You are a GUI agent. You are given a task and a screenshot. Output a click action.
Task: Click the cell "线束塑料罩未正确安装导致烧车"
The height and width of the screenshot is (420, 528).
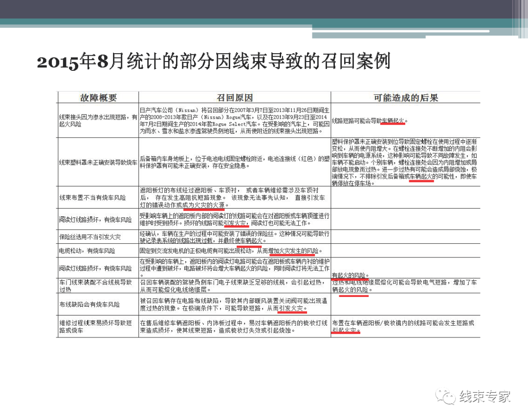98,163
